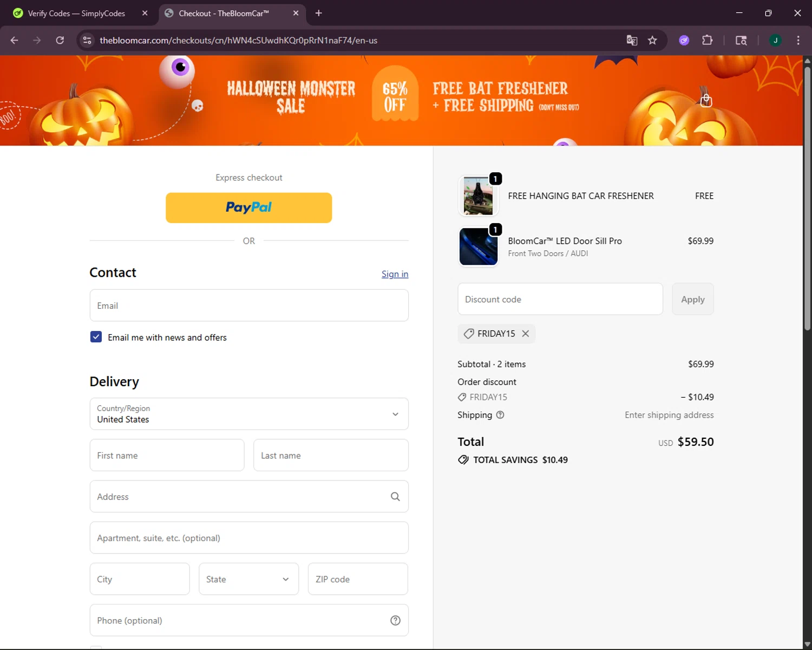Go back using browser back arrow
Viewport: 812px width, 650px height.
click(15, 41)
